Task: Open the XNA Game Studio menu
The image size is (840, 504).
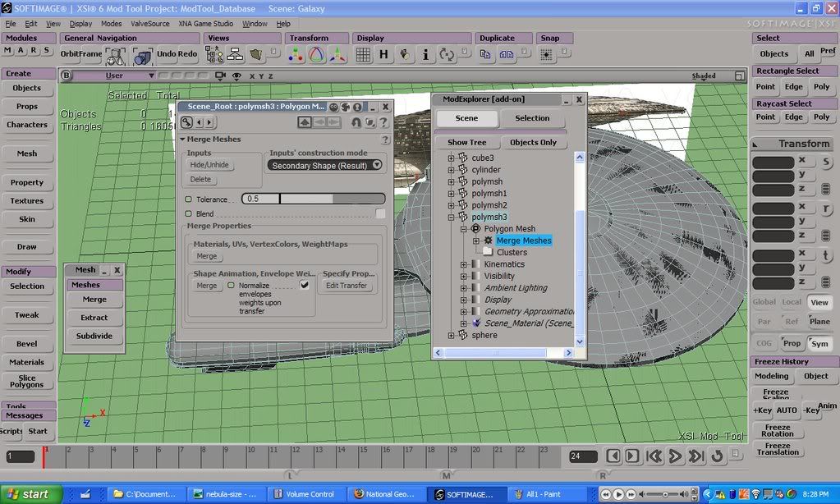Action: click(206, 24)
